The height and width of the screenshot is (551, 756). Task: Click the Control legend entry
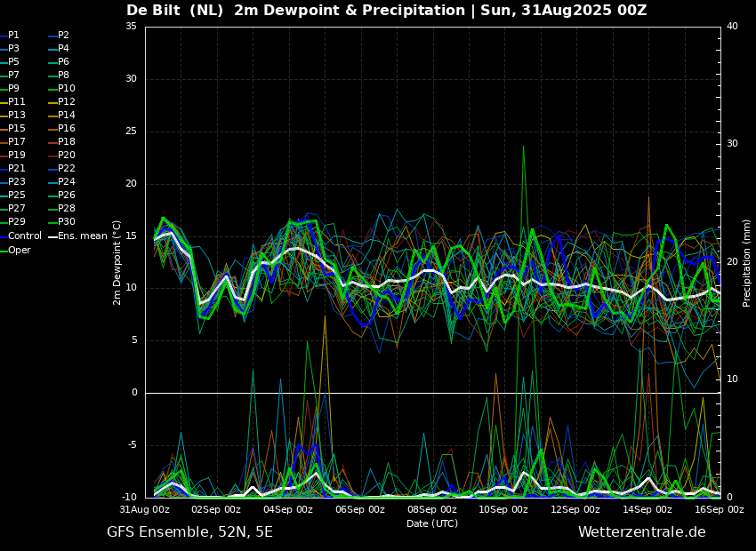click(x=24, y=236)
